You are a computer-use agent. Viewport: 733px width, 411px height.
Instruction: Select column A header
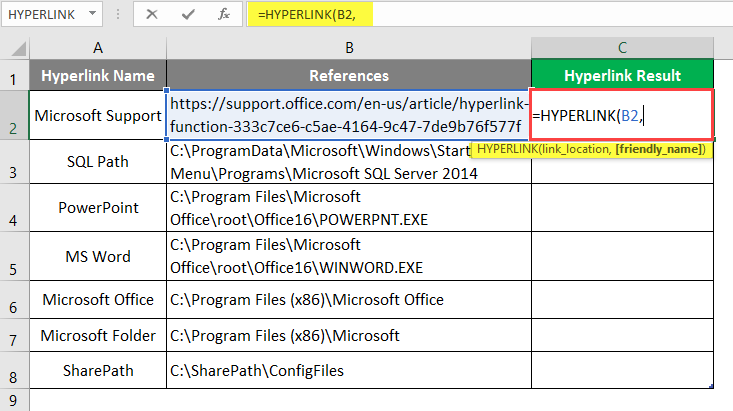[98, 48]
